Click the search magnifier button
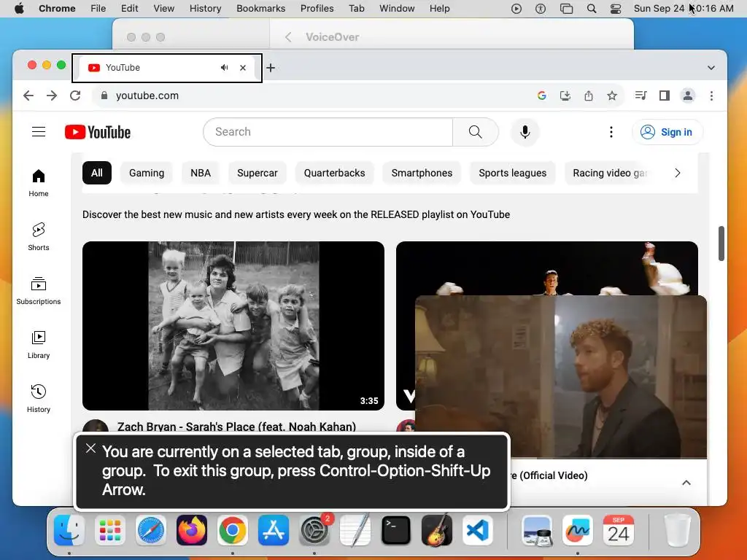The height and width of the screenshot is (560, 747). 475,132
